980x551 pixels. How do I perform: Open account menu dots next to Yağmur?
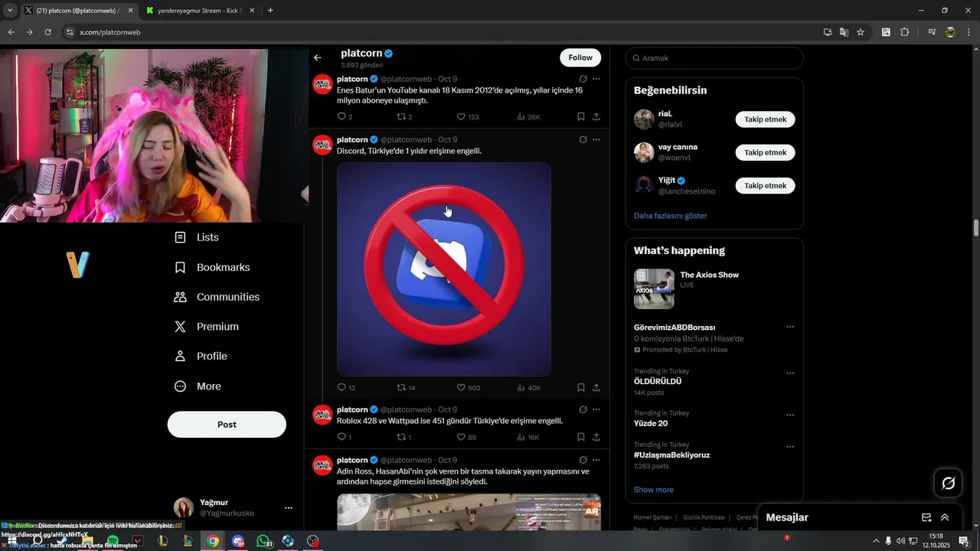point(289,507)
